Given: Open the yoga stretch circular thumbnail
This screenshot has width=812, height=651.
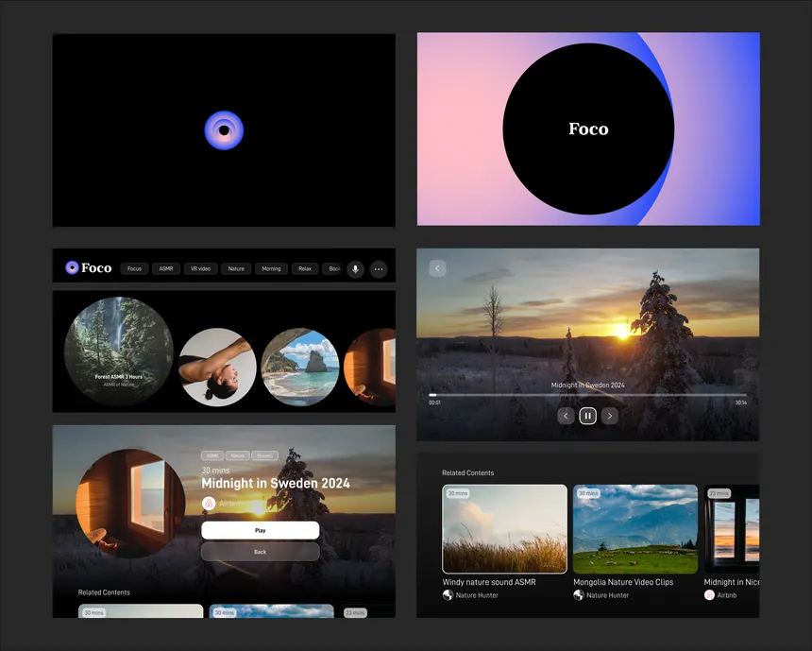Looking at the screenshot, I should [x=217, y=367].
